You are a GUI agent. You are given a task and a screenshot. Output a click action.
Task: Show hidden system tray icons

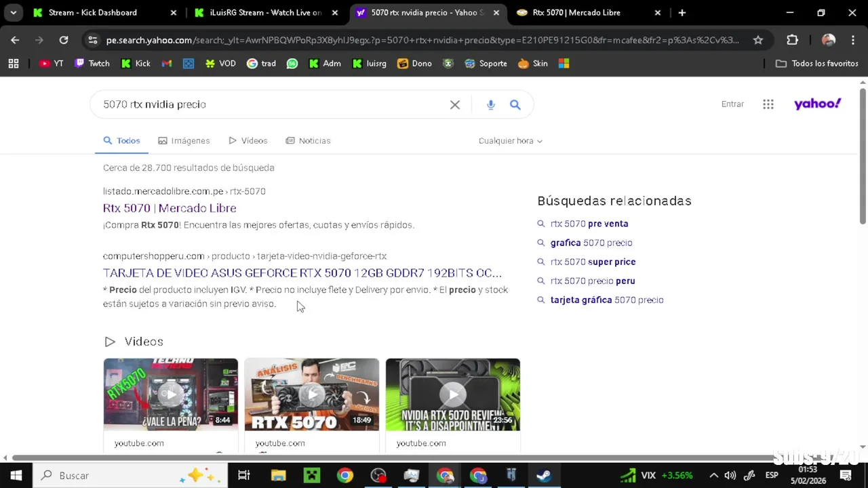point(713,475)
